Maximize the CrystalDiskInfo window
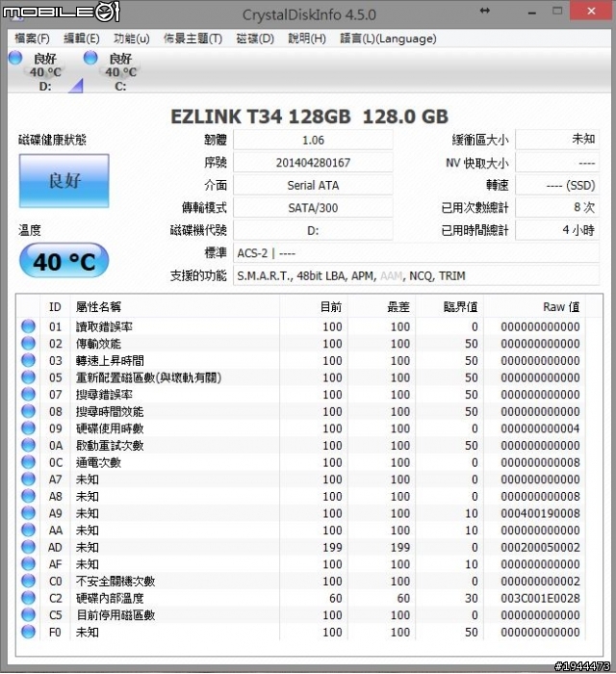Viewport: 616px width, 674px height. pos(557,11)
